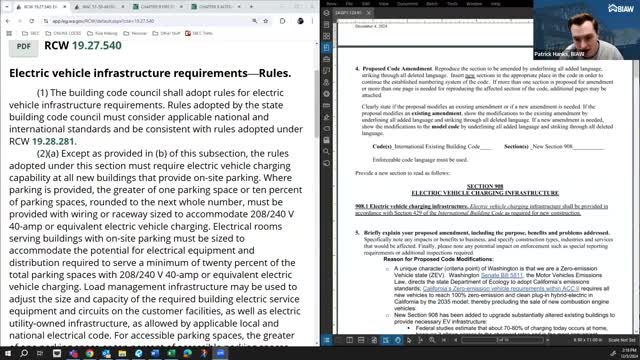This screenshot has width=640, height=360.
Task: Open the View menu in Bluebeam
Action: (x=383, y=4)
